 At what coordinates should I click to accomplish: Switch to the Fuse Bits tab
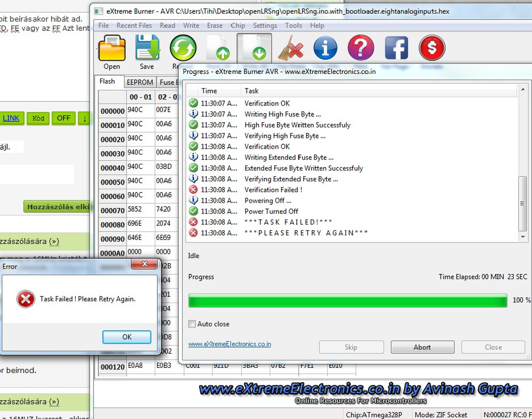[x=169, y=82]
